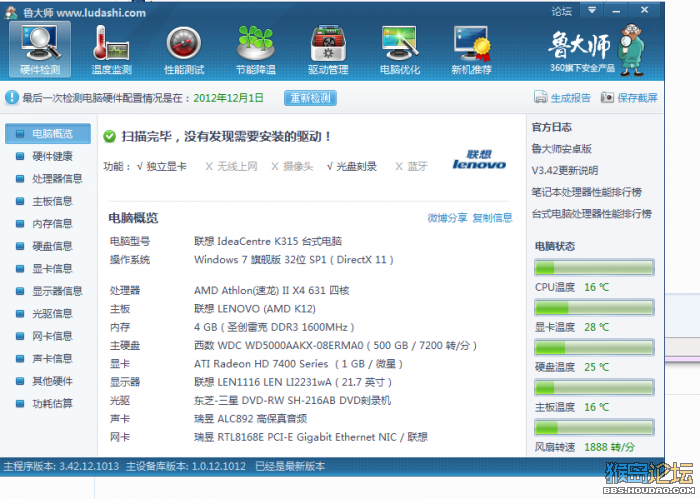Open 驱动管理 driver management icon
The width and height of the screenshot is (700, 499).
tap(328, 50)
